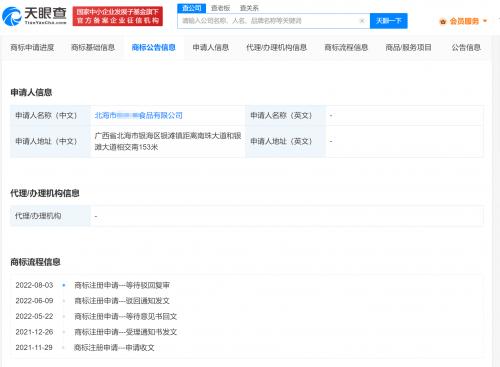
Task: Open the 北海市 食品有限公司 applicant link
Action: click(138, 116)
